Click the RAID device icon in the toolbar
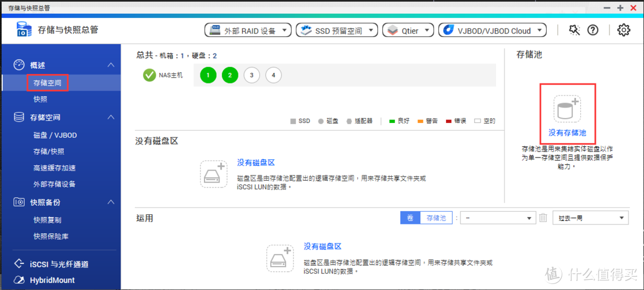Image resolution: width=644 pixels, height=290 pixels. click(215, 30)
